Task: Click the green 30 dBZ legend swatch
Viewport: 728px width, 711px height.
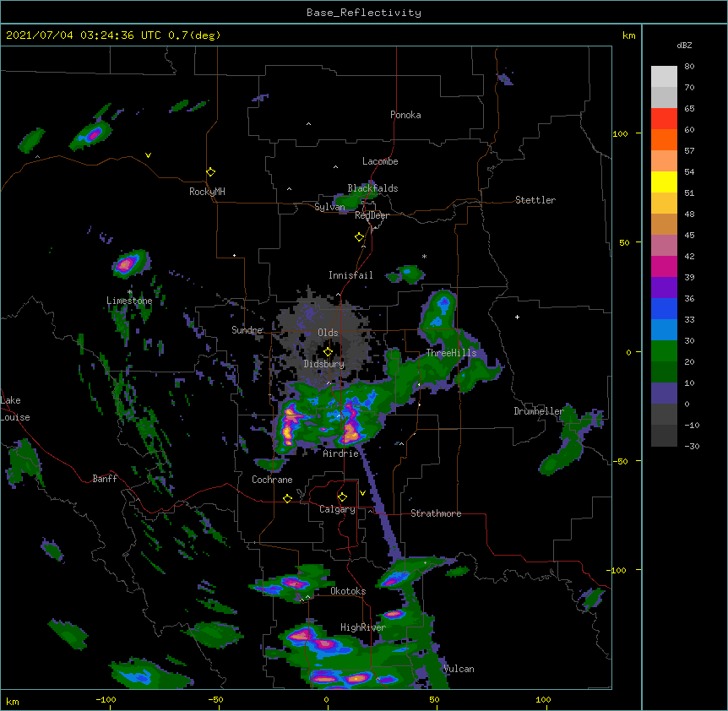Action: point(664,351)
